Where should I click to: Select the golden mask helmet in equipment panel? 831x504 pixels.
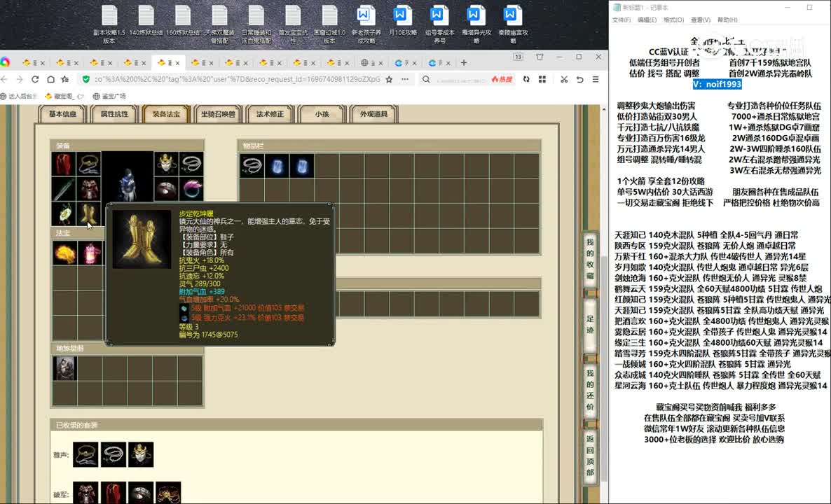click(x=166, y=164)
